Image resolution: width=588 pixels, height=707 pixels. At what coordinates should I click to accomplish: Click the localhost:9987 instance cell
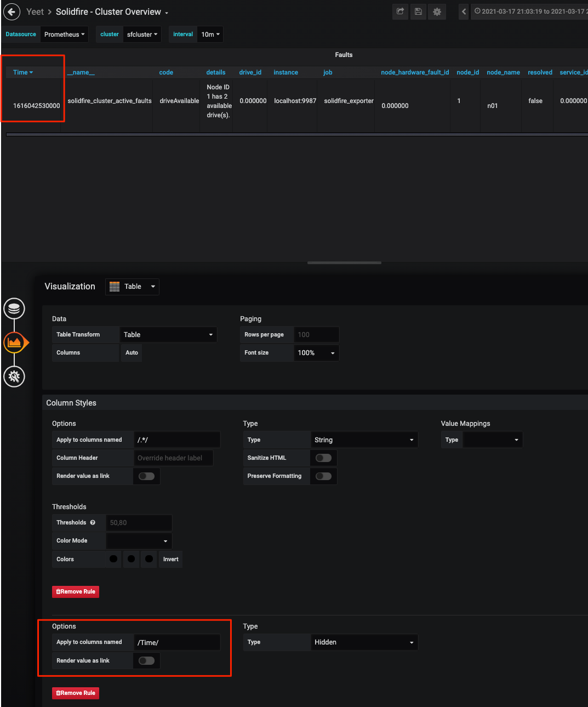[x=295, y=101]
